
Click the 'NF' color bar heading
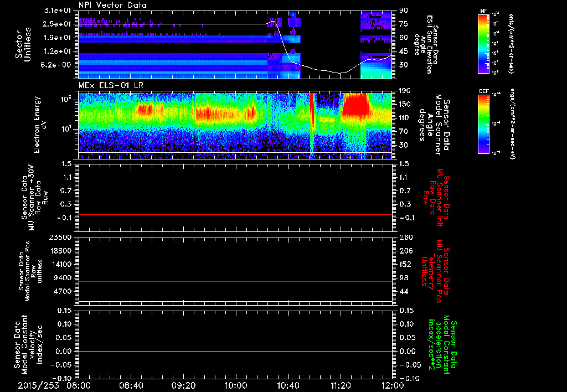point(483,11)
